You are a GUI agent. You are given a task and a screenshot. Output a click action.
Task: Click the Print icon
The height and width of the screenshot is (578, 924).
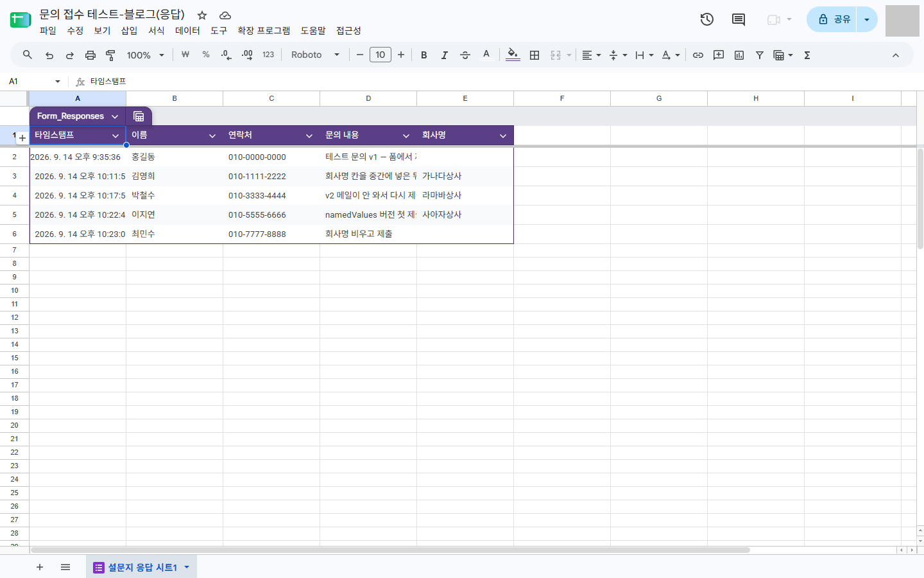pos(90,55)
